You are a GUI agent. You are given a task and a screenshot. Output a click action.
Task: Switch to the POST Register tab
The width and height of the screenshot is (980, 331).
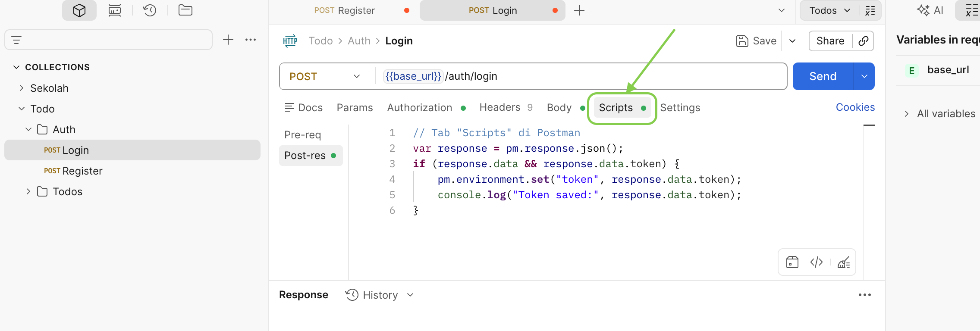tap(344, 10)
